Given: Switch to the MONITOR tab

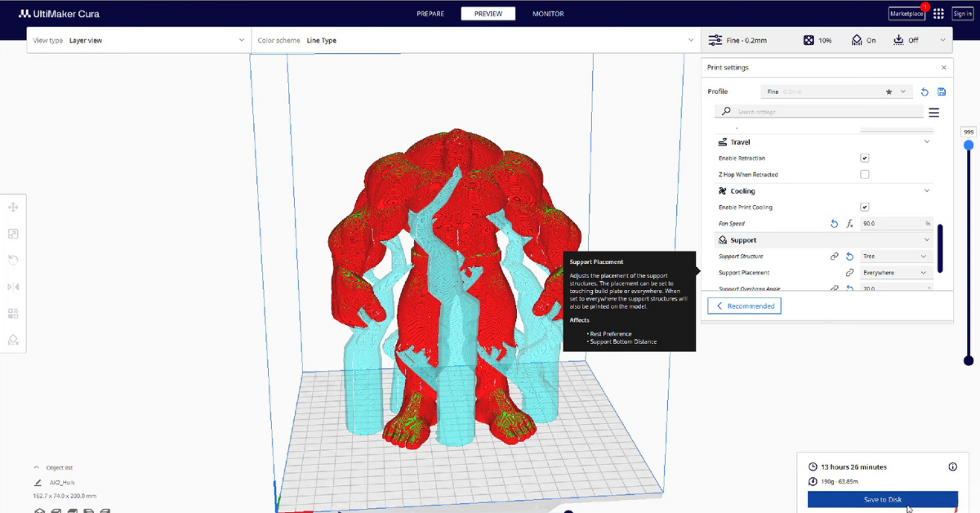Looking at the screenshot, I should 548,13.
